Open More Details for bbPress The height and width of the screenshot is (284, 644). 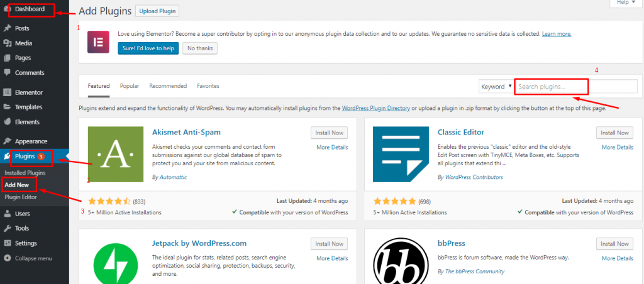tap(618, 259)
